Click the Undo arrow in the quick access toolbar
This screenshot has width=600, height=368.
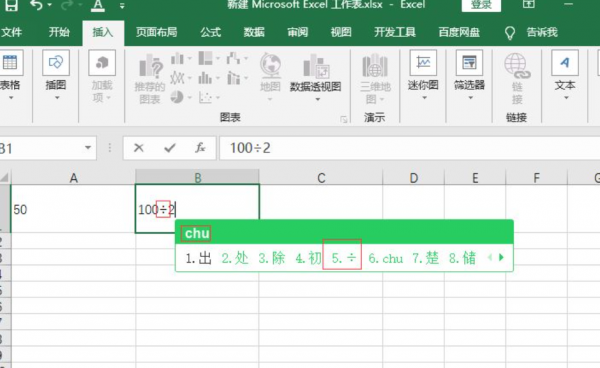coord(36,5)
